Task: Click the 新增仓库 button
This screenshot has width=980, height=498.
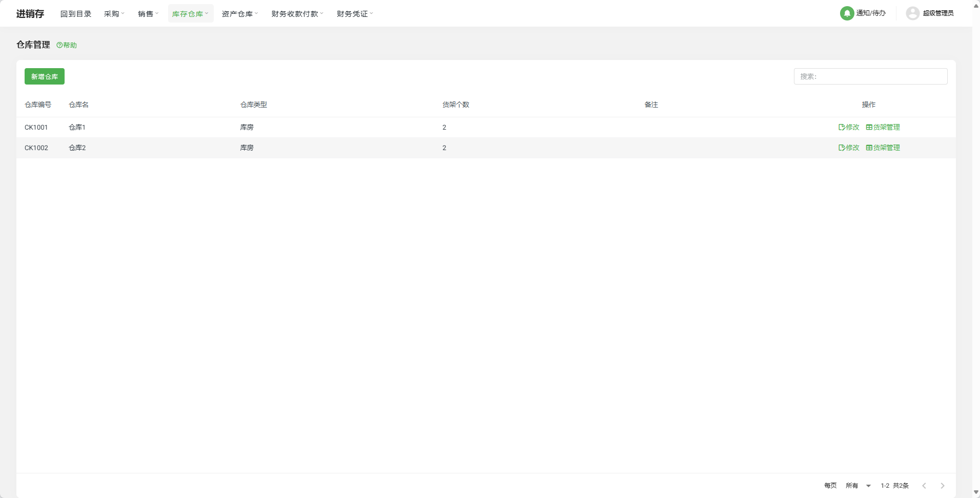Action: pos(45,76)
